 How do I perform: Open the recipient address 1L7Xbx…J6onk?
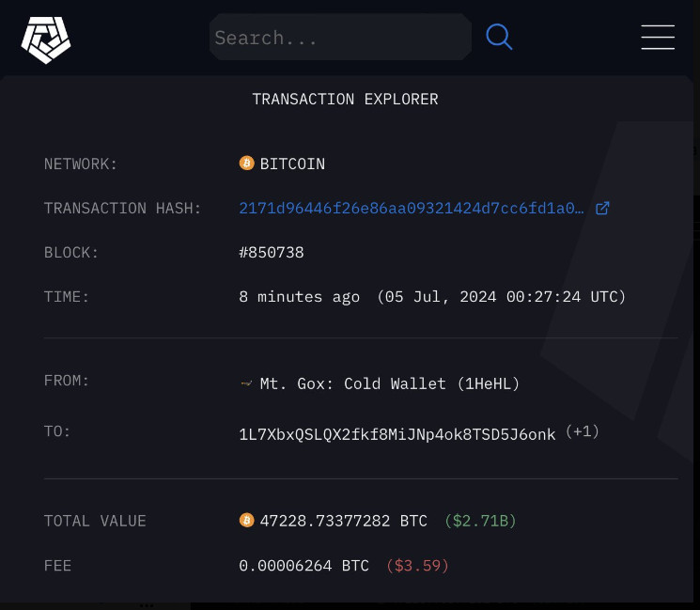coord(397,434)
